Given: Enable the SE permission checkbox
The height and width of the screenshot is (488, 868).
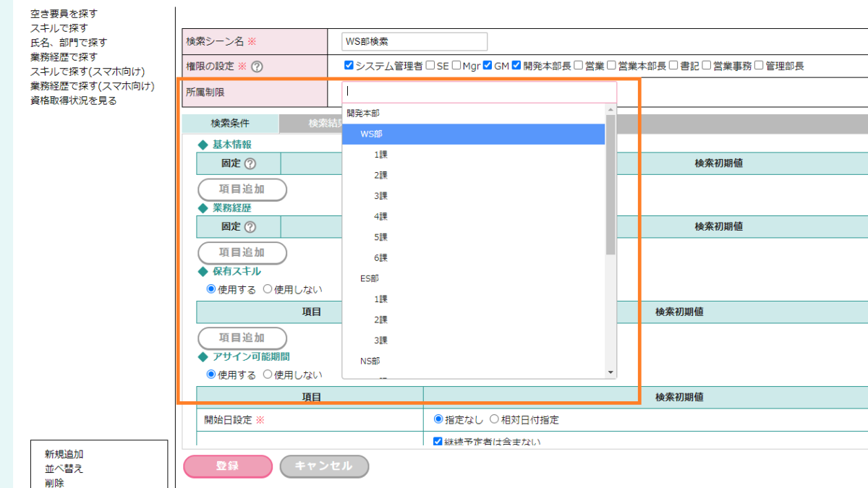Looking at the screenshot, I should tap(430, 66).
